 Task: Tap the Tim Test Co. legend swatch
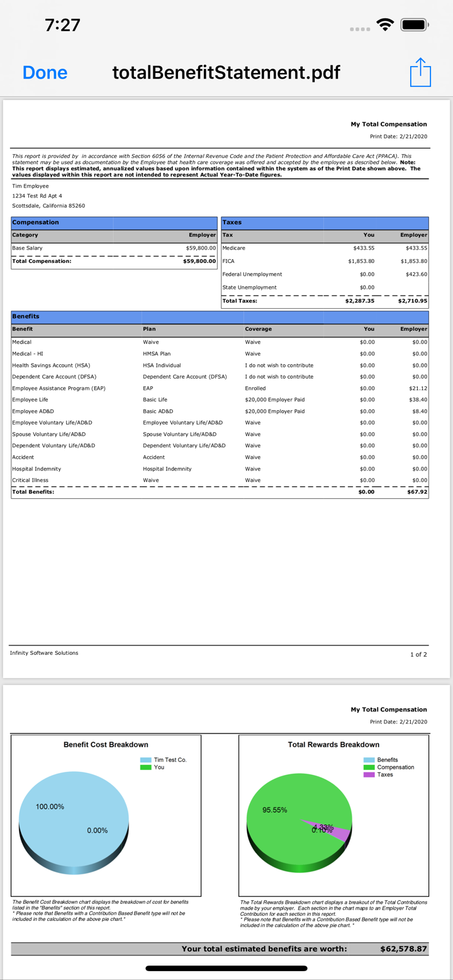tap(145, 760)
